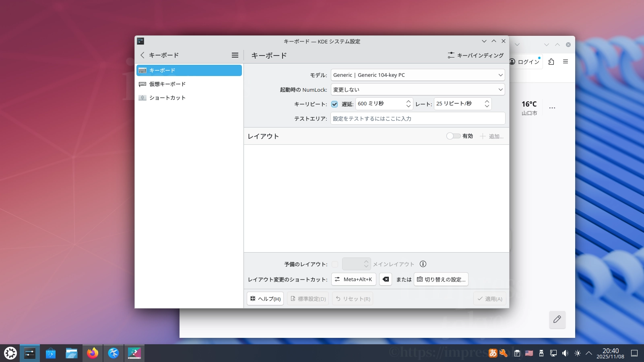Click the あ input method tray icon
The width and height of the screenshot is (644, 362).
(x=493, y=353)
